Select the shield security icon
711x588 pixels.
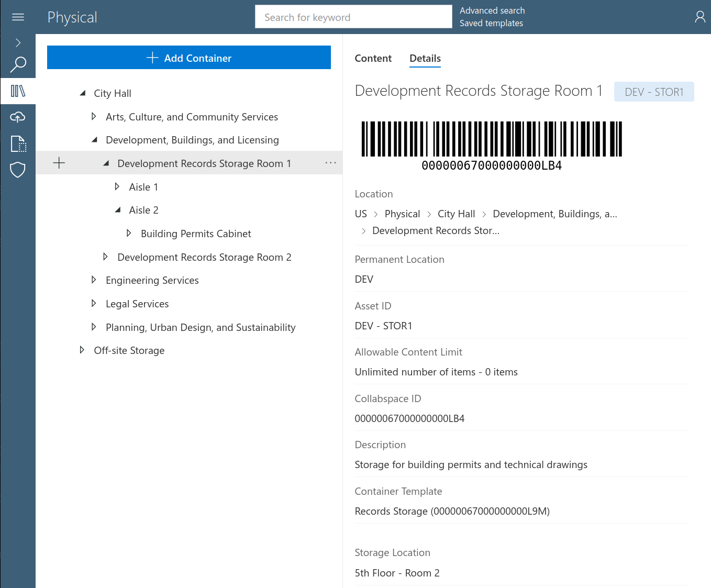[x=18, y=170]
